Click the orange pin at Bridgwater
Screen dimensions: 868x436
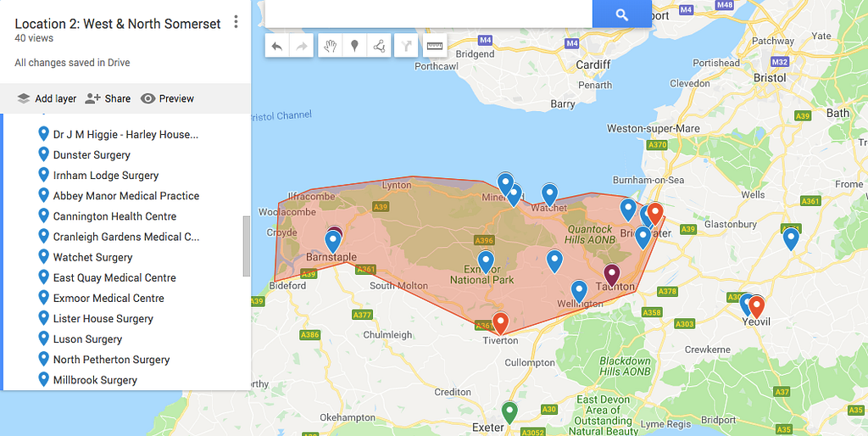(655, 213)
